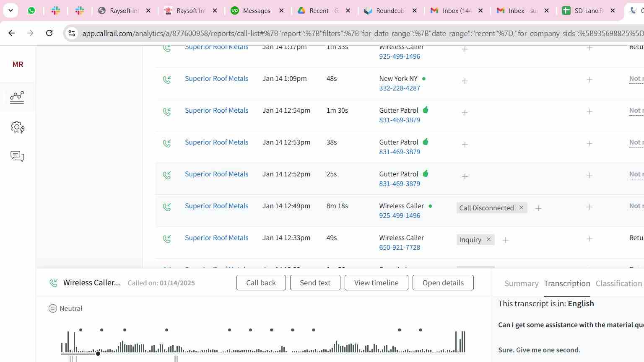Click the Call back button
This screenshot has width=644, height=362.
pyautogui.click(x=261, y=283)
